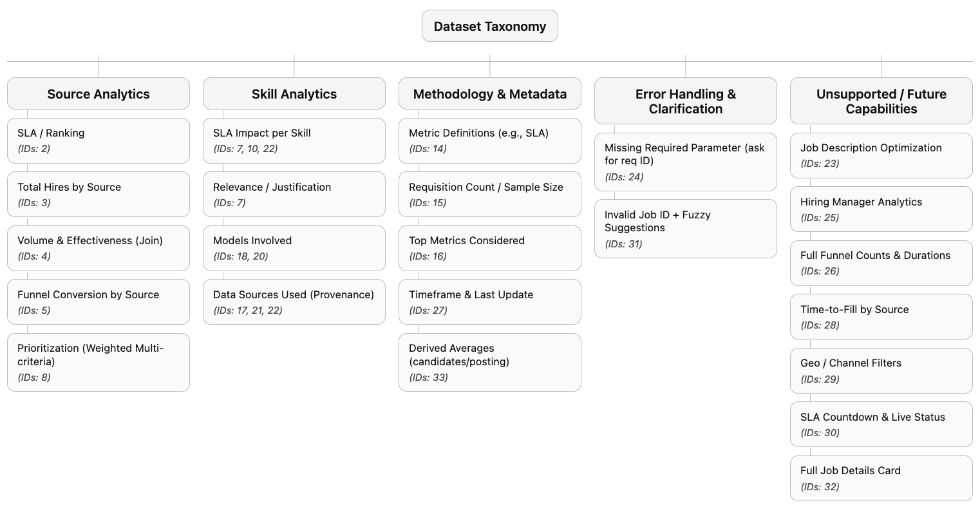Select Invalid Job ID + Fuzzy Suggestions
This screenshot has height=507, width=980.
click(686, 229)
